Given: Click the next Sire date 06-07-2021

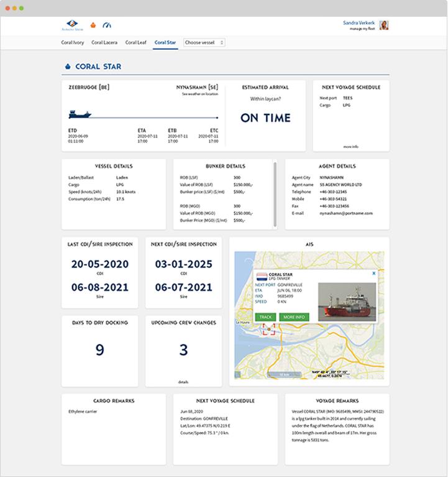Looking at the screenshot, I should [183, 287].
